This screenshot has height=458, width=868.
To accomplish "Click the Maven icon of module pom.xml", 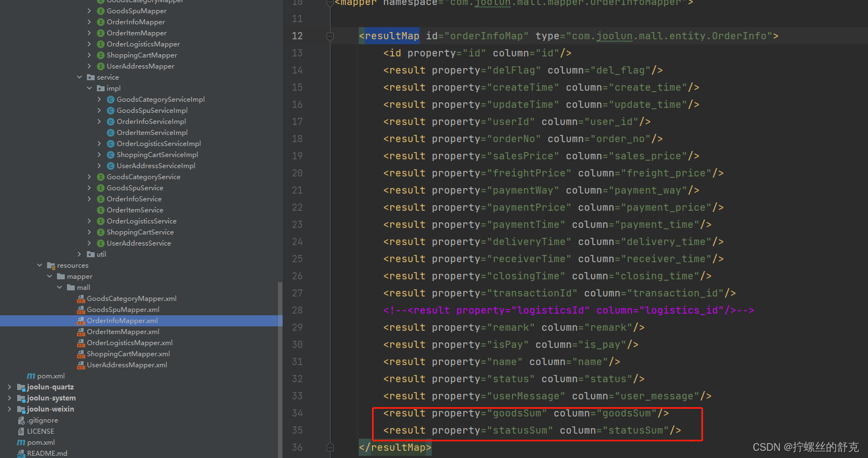I will coord(31,376).
